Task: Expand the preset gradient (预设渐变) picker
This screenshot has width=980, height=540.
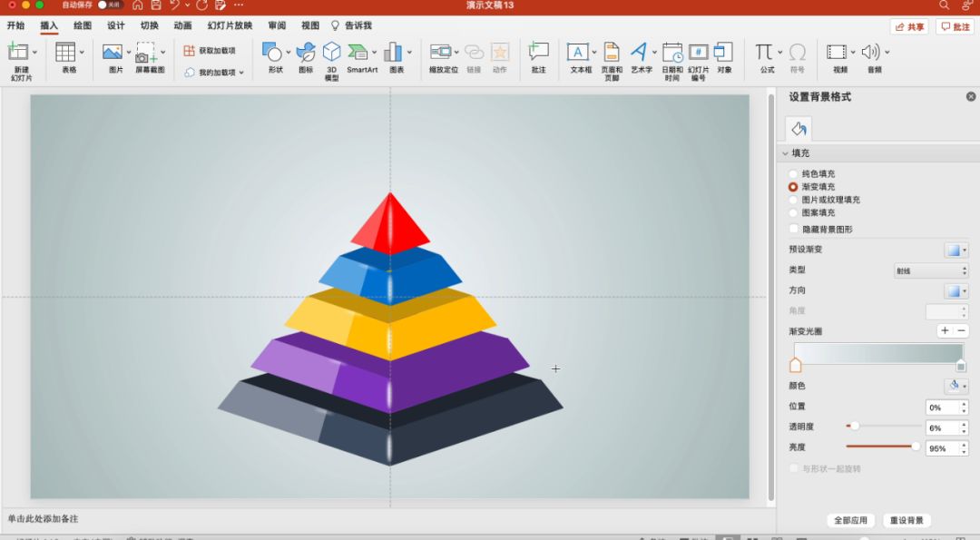Action: click(x=955, y=250)
